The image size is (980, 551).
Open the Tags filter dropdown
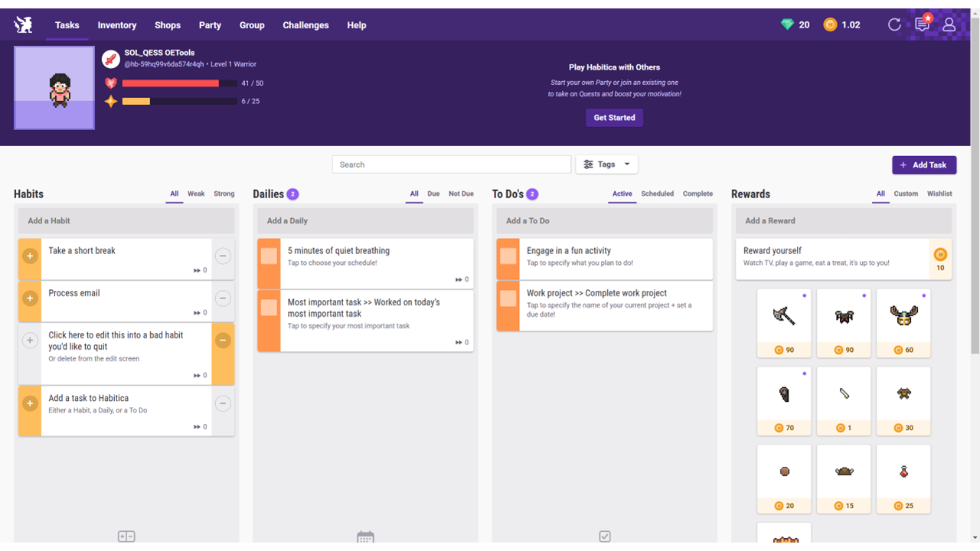[x=606, y=165]
